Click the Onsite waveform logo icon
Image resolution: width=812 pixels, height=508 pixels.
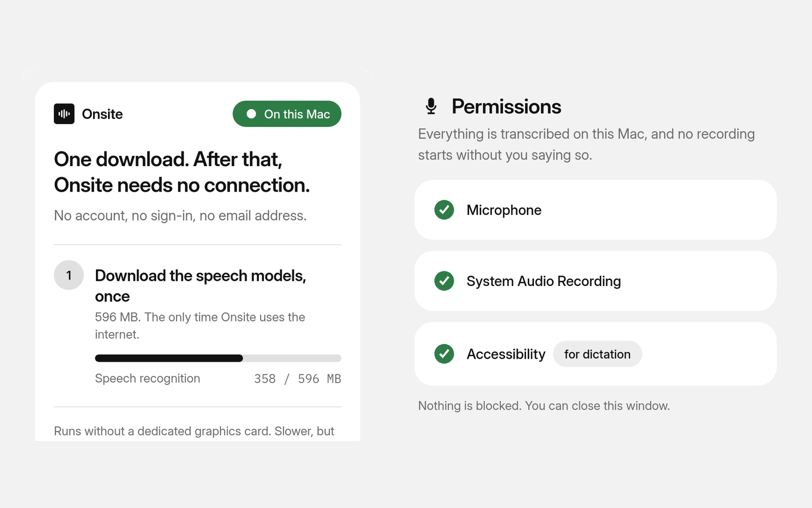pos(64,114)
